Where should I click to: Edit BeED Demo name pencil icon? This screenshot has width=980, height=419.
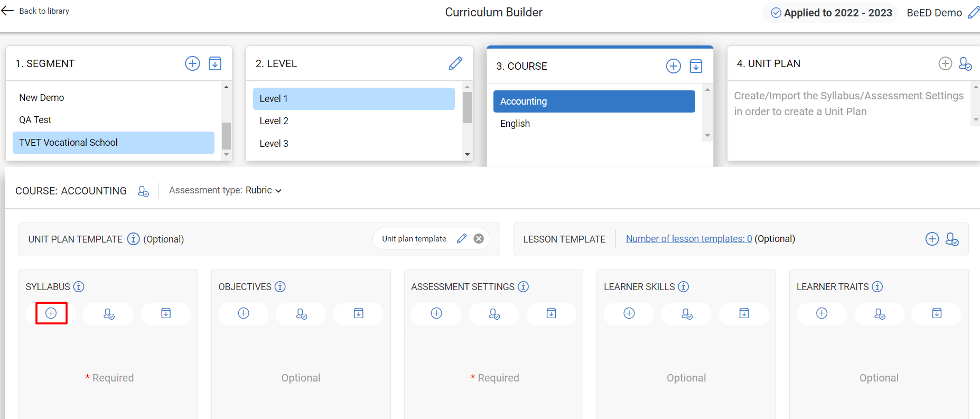(x=974, y=13)
